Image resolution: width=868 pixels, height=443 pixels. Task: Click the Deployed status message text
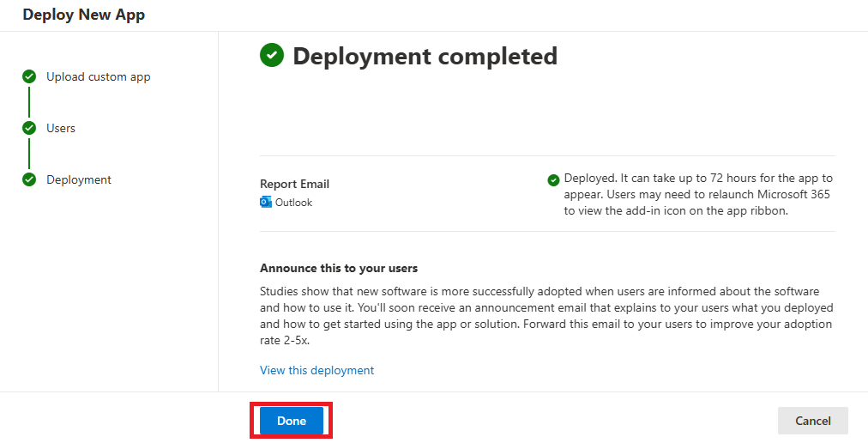pos(697,194)
